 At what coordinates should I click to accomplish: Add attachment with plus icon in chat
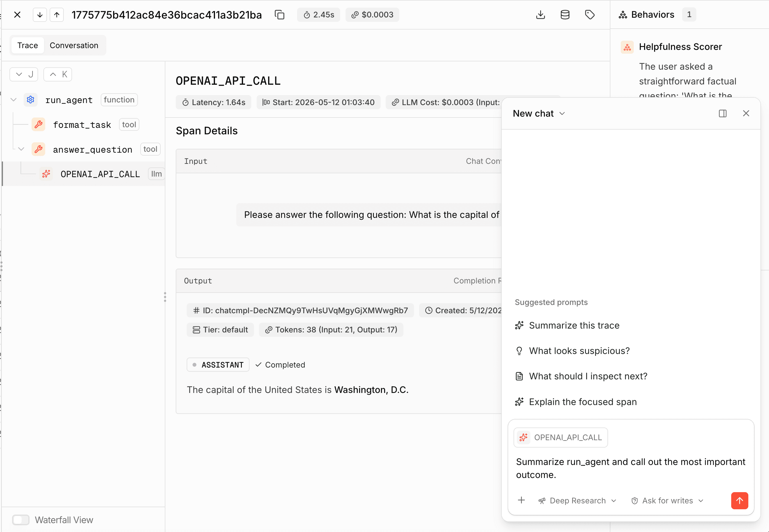[521, 500]
